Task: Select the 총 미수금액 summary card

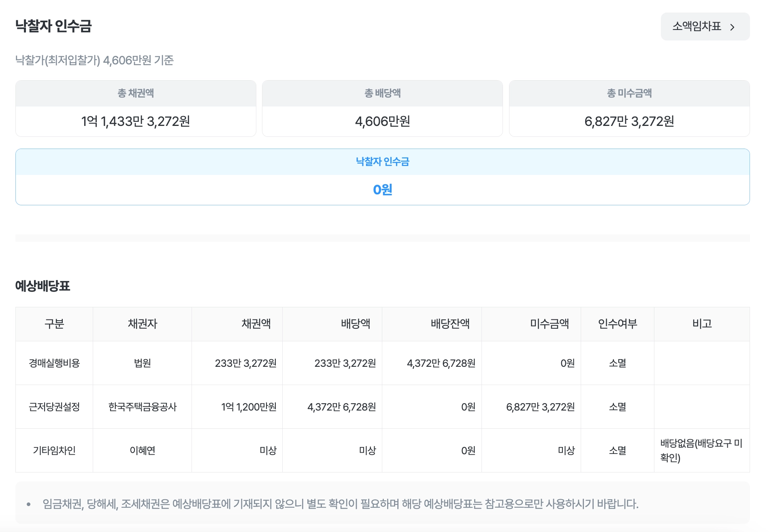Action: click(x=629, y=109)
